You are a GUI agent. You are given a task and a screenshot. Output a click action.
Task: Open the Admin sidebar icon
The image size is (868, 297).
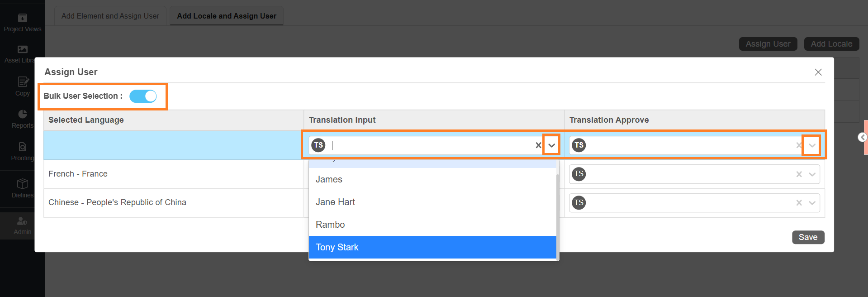[x=22, y=221]
